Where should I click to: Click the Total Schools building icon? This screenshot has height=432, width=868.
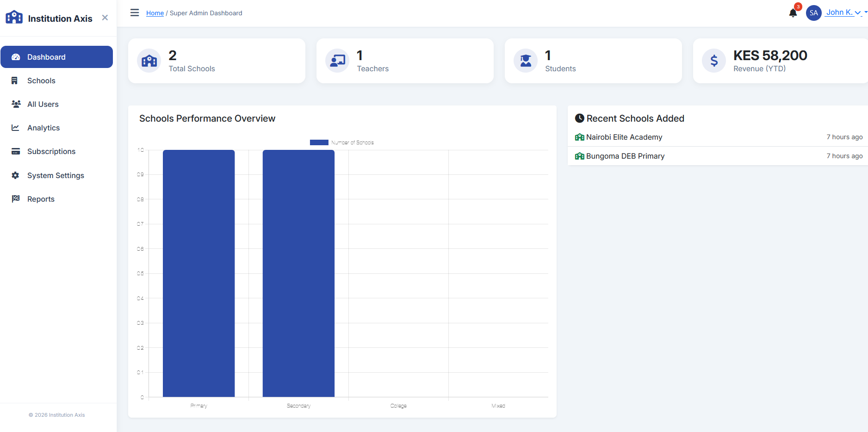[x=149, y=61]
